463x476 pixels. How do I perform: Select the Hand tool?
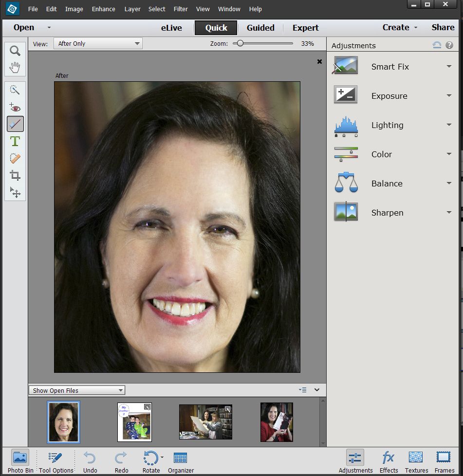tap(15, 67)
